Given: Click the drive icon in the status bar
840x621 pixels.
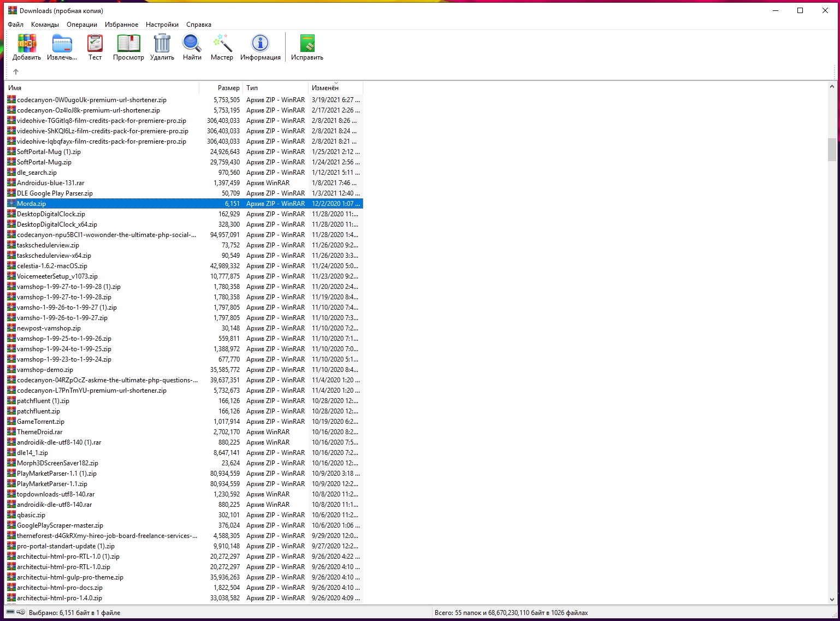Looking at the screenshot, I should click(x=10, y=612).
